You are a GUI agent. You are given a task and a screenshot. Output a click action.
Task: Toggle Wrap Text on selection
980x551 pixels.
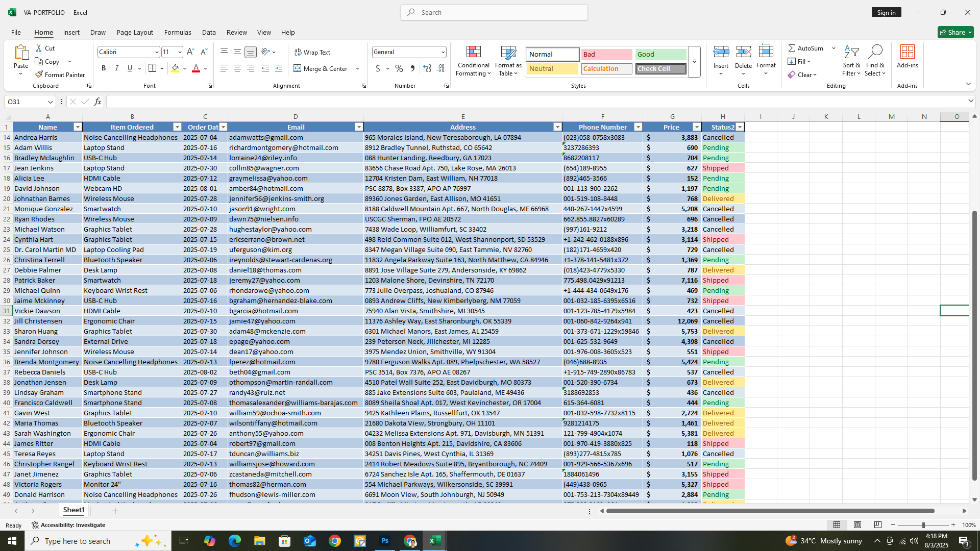click(312, 52)
